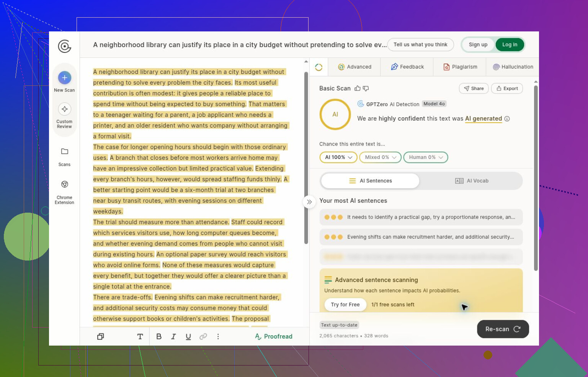Click the Re-scan button

point(503,329)
